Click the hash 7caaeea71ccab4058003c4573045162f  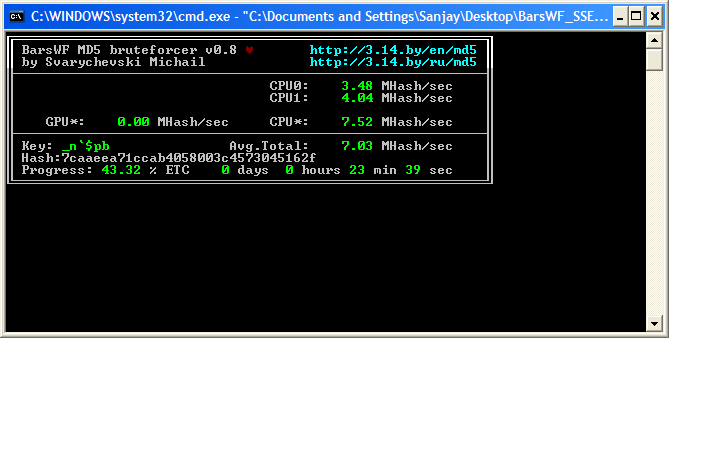click(189, 158)
